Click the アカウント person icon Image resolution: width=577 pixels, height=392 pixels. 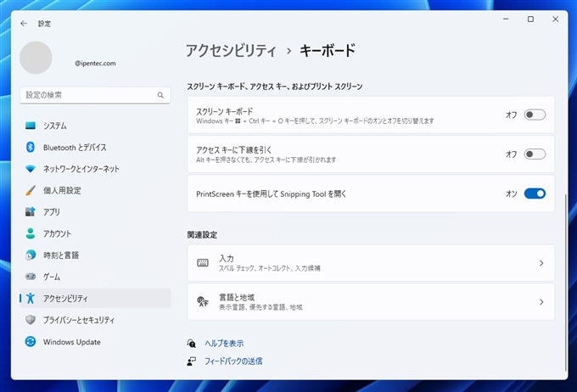click(31, 233)
